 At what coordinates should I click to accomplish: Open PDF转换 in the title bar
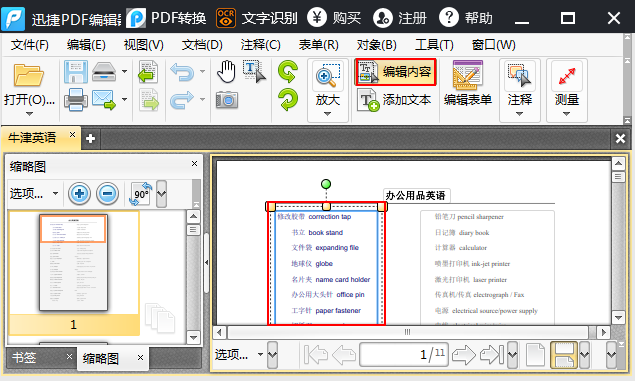(166, 18)
